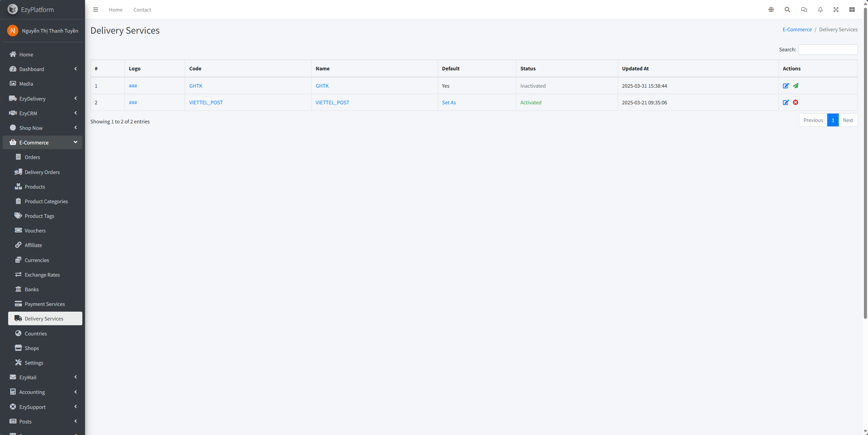Open Shops sidebar item
Image resolution: width=868 pixels, height=435 pixels.
[x=45, y=348]
